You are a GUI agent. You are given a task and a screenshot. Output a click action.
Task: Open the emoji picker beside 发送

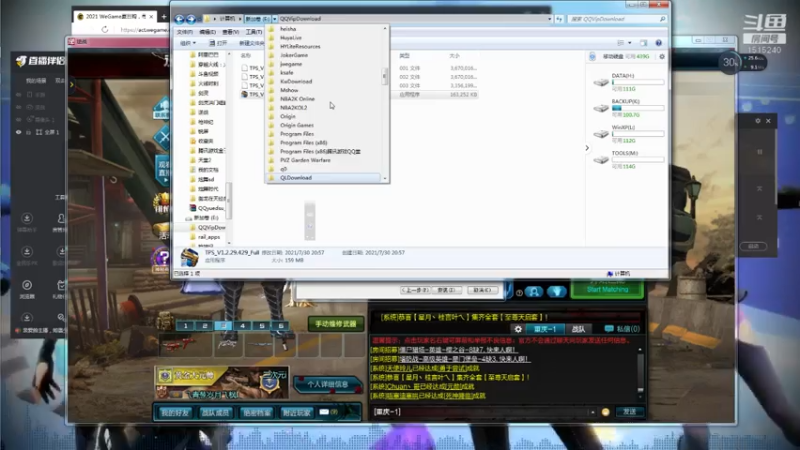606,412
